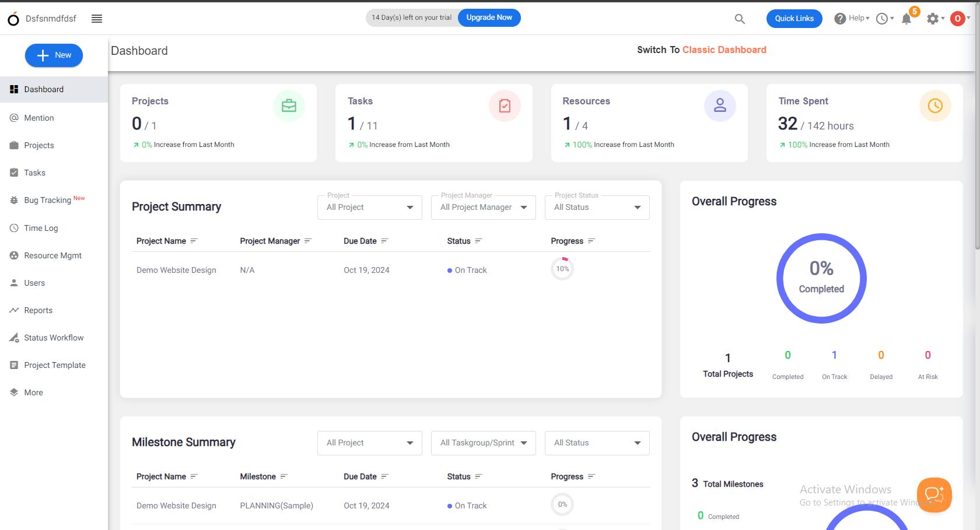Click On Track status in Project Summary row

click(467, 270)
